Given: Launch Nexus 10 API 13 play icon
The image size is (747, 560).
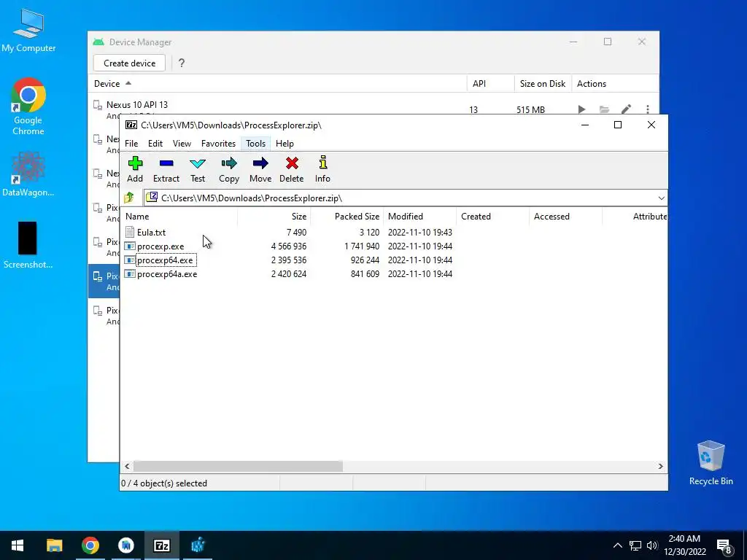Looking at the screenshot, I should point(581,109).
